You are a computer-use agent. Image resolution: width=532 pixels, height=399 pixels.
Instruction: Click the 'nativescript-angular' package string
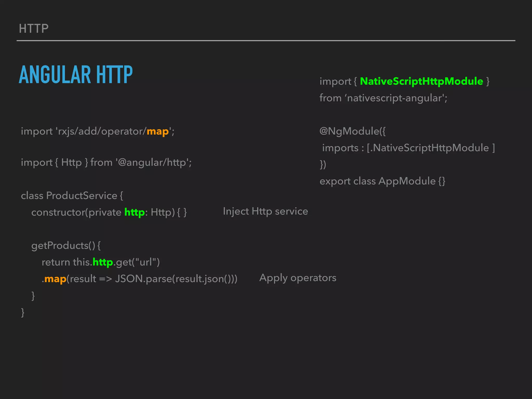click(x=394, y=98)
